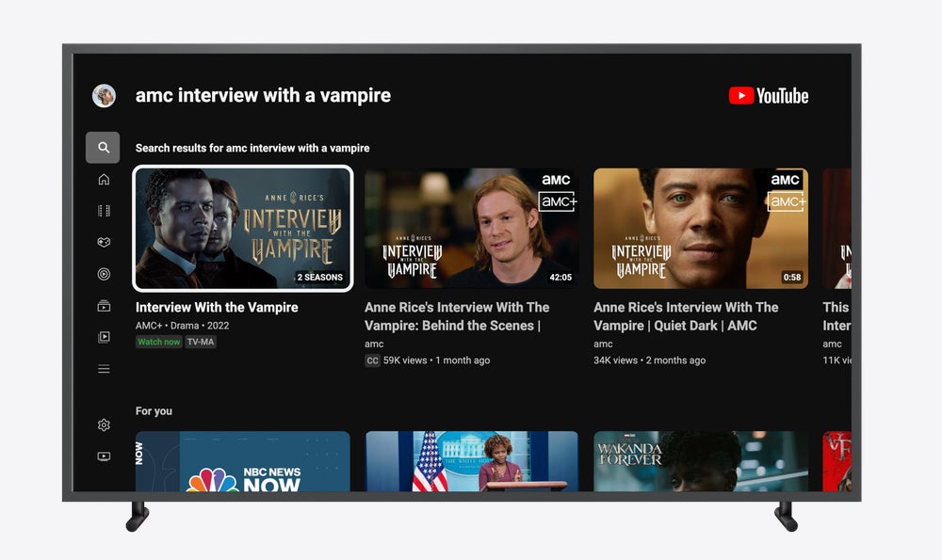Click '59K views • 1 month ago' text
Viewport: 942px width, 560px height.
point(437,360)
